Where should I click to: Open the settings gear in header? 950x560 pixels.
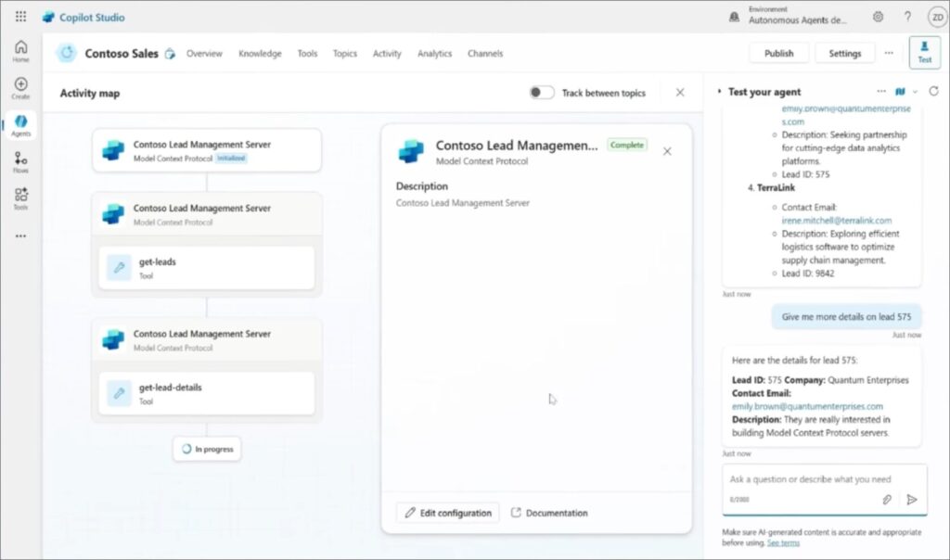click(x=878, y=17)
